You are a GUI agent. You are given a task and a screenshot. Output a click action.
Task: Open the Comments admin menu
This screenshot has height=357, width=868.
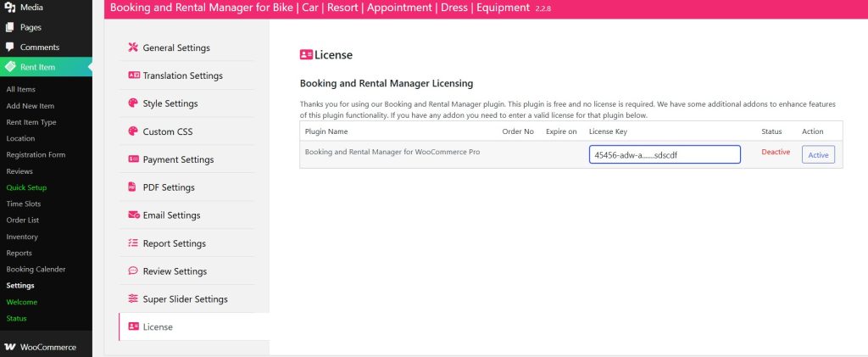point(39,47)
